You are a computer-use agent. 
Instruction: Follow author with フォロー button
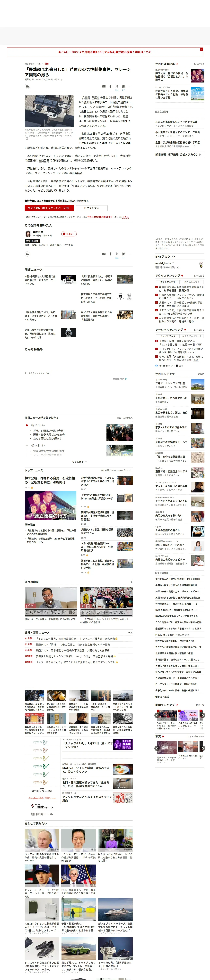tap(69, 234)
